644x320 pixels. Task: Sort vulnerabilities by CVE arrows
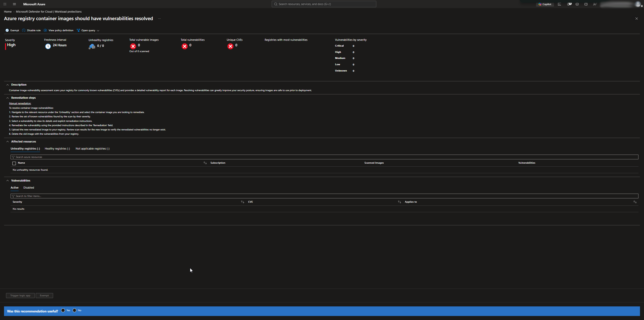399,202
